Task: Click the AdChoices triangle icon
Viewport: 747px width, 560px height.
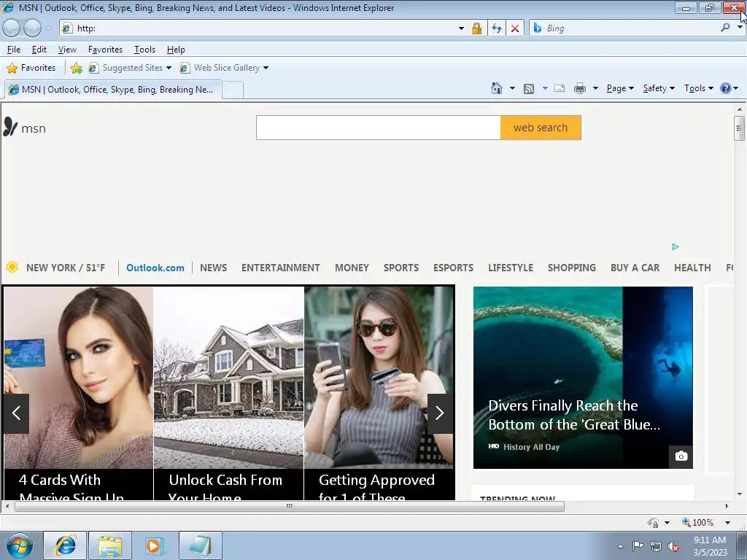Action: point(675,246)
